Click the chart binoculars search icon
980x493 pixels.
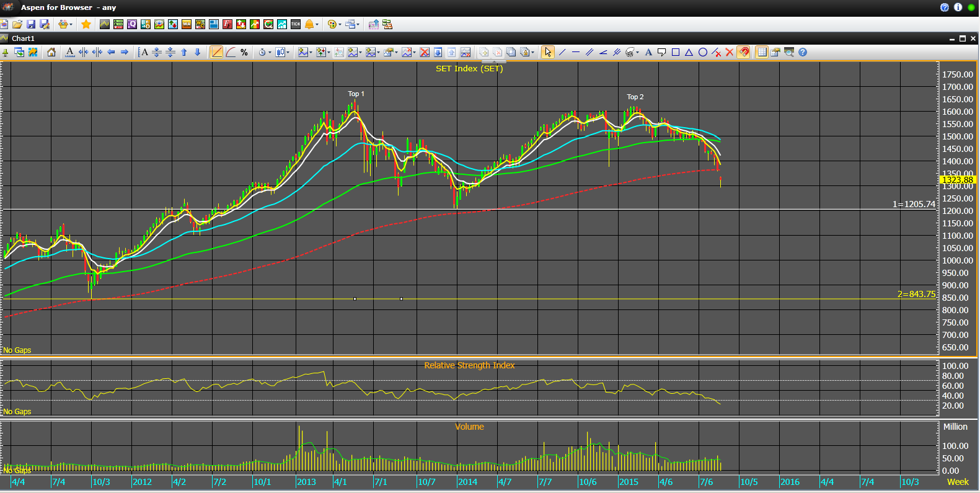[x=789, y=52]
